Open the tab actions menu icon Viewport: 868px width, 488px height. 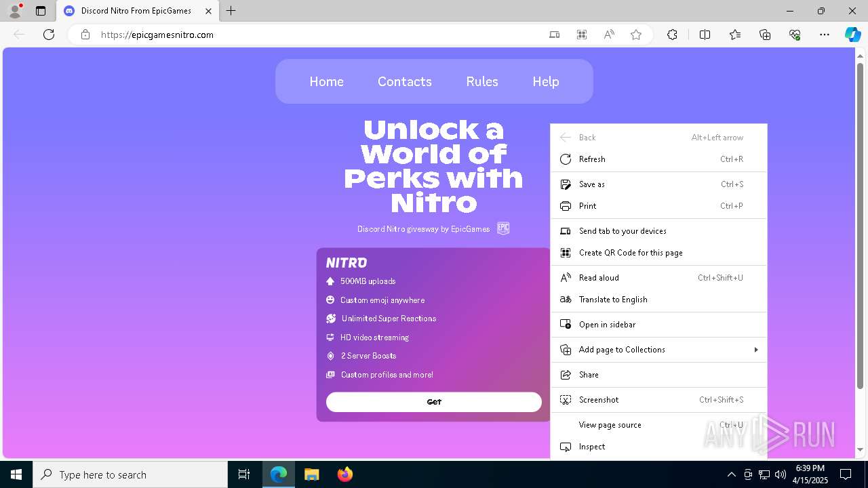pyautogui.click(x=41, y=11)
